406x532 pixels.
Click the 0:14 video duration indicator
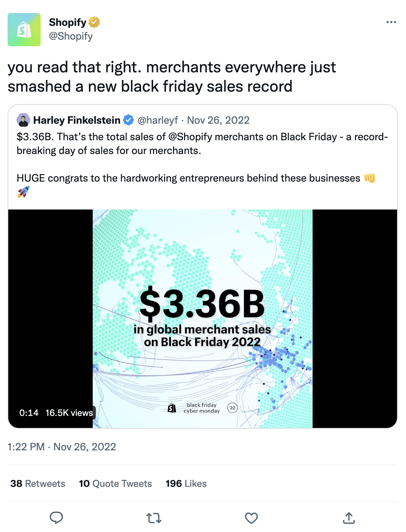click(x=29, y=412)
